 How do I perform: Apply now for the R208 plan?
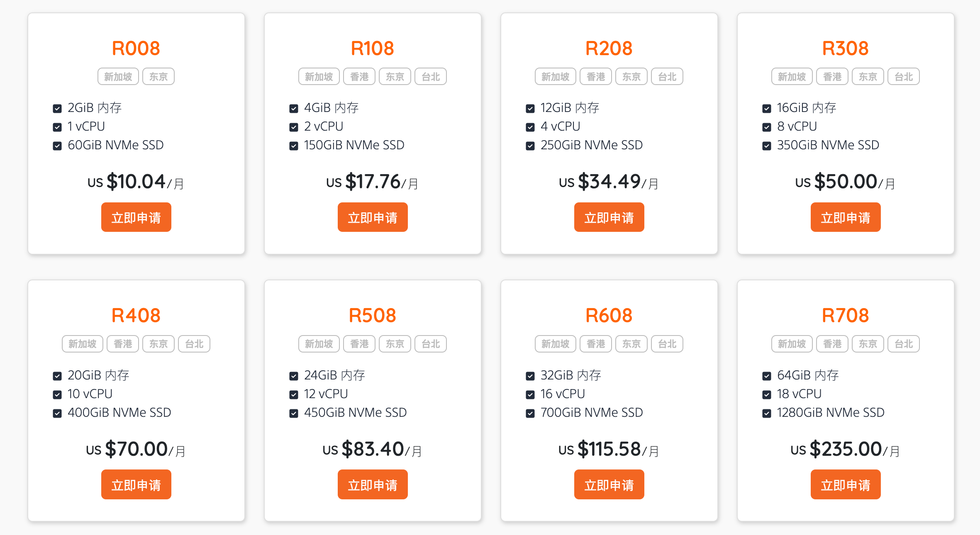(x=609, y=217)
